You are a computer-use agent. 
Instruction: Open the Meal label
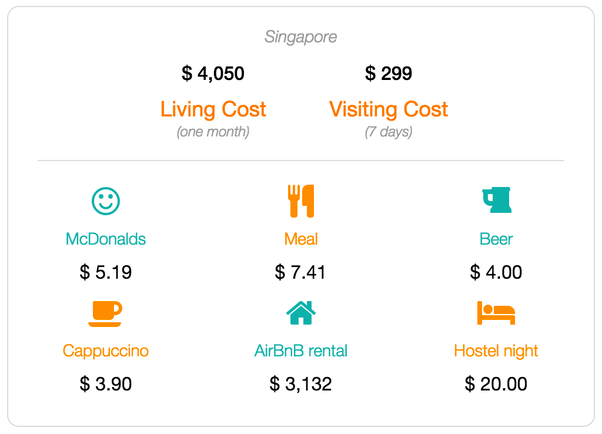(301, 239)
